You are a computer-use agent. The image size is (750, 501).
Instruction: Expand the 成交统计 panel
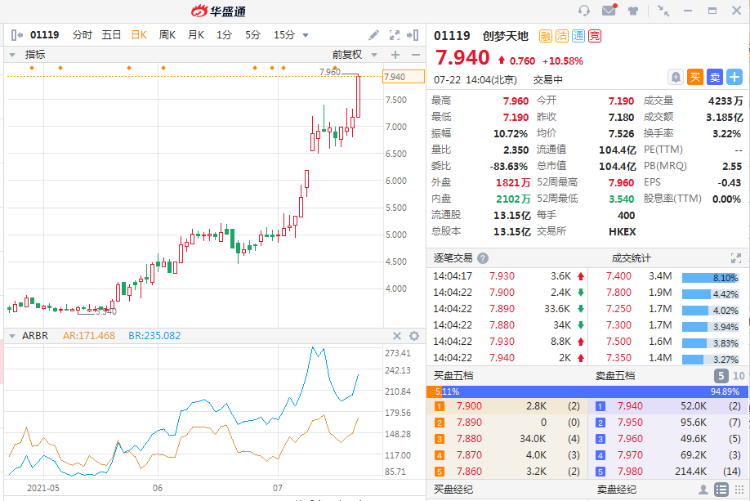coord(736,258)
